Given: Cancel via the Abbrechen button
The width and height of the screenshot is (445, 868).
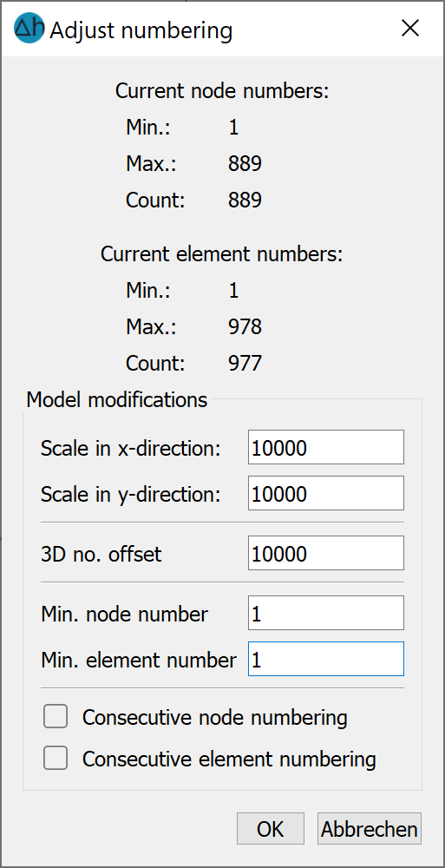Looking at the screenshot, I should point(370,829).
